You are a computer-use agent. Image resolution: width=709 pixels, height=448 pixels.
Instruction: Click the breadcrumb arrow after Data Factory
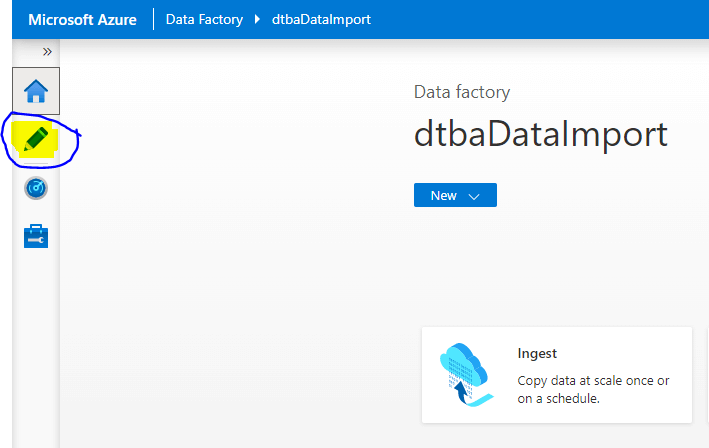click(x=258, y=19)
